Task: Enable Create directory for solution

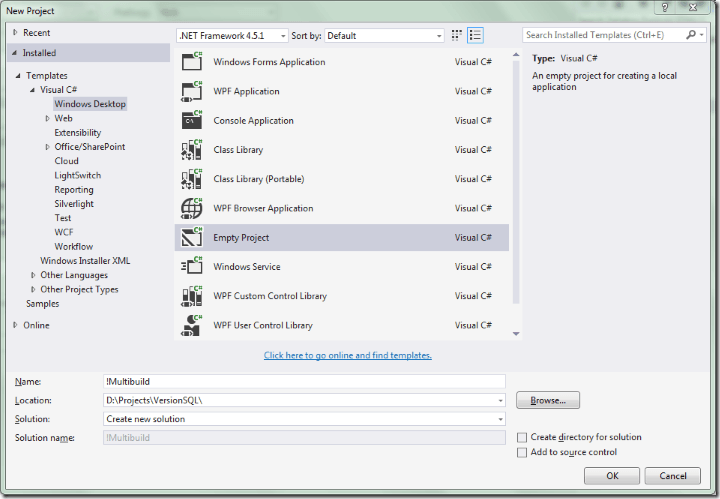Action: (522, 437)
